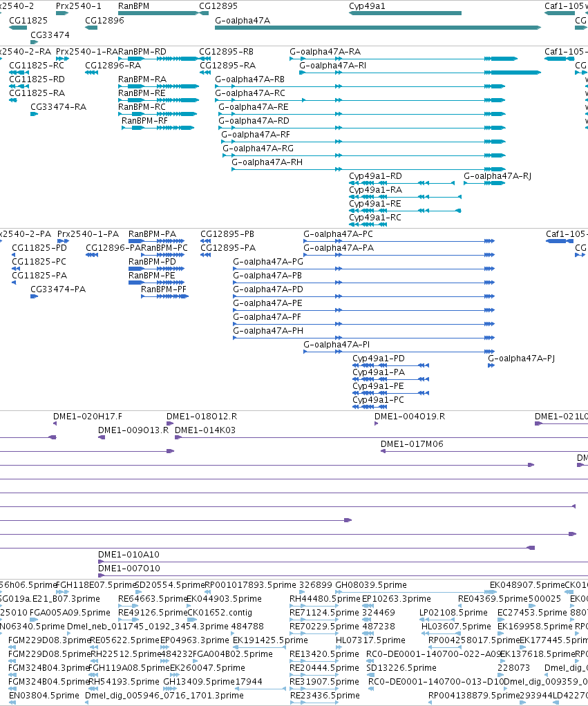Select protein G-oalpha47A-PG
The width and height of the screenshot is (588, 706).
coord(268,262)
